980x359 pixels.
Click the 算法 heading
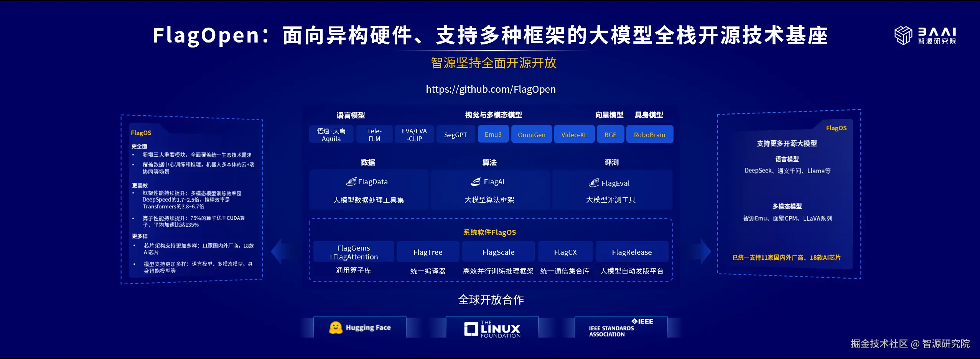click(489, 162)
